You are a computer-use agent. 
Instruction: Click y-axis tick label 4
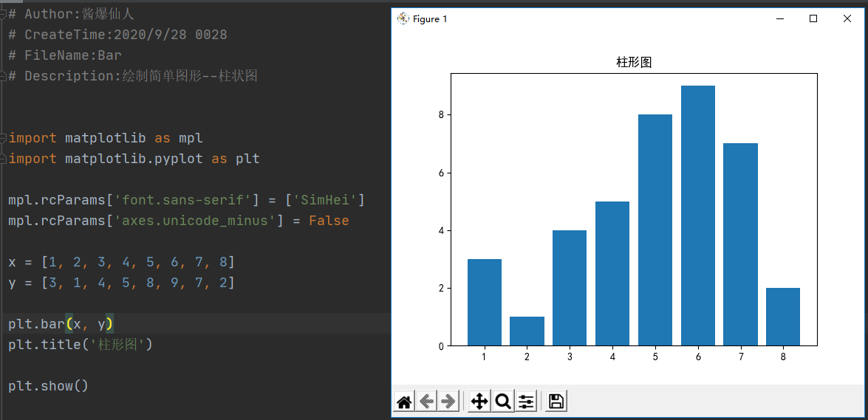(x=442, y=231)
